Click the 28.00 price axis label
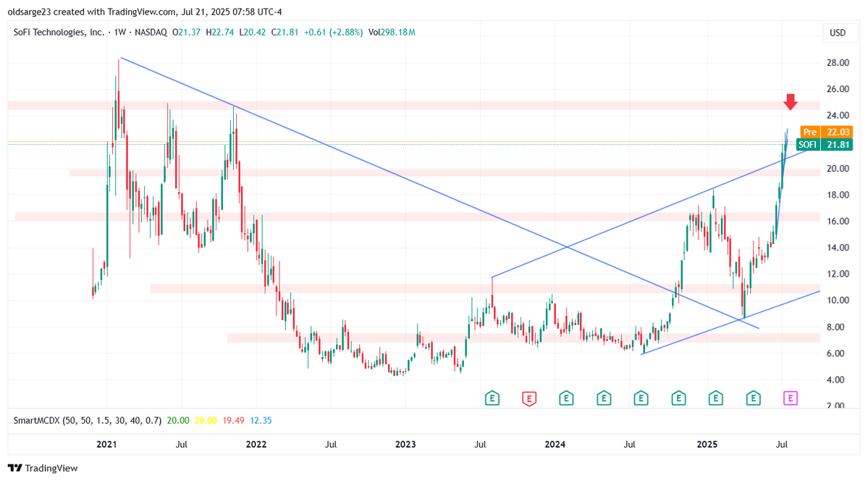Screen dimensions: 868x481 tap(838, 62)
